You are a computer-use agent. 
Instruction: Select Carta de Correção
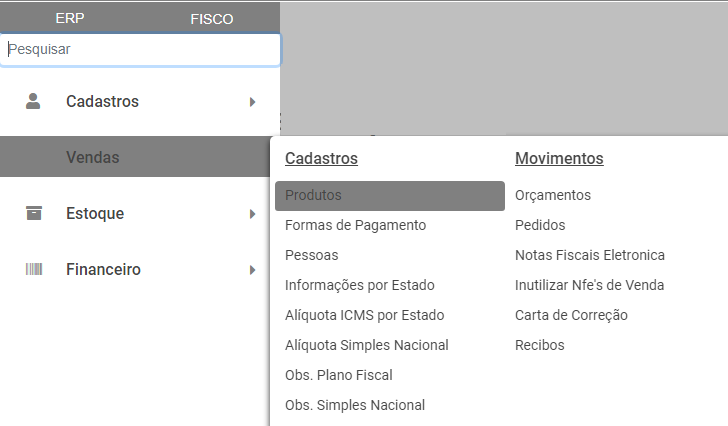[571, 315]
